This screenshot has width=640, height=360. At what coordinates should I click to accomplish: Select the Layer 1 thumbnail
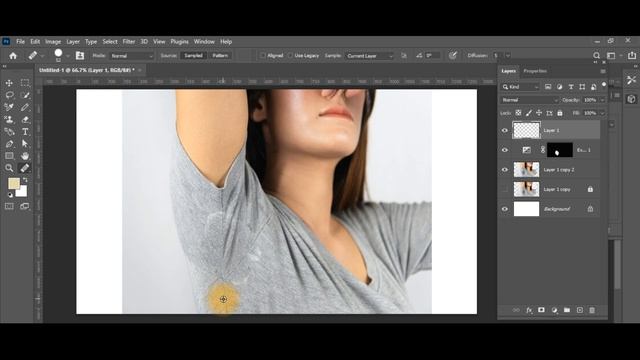pyautogui.click(x=526, y=131)
